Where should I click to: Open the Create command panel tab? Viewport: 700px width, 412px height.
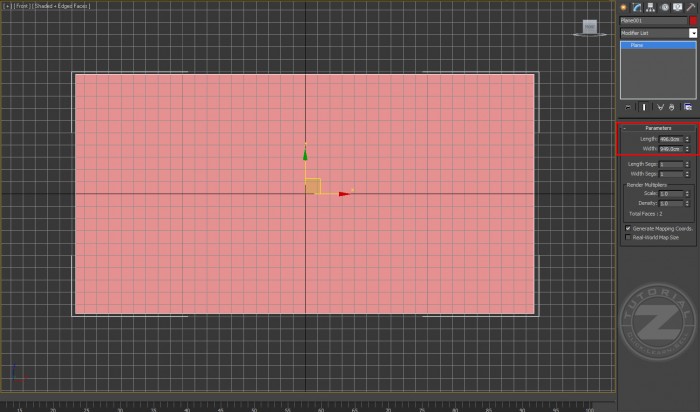click(623, 7)
